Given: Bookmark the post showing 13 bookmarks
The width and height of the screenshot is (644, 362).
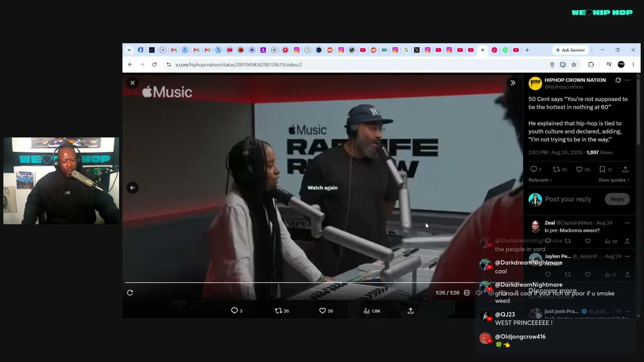Looking at the screenshot, I should (x=605, y=169).
